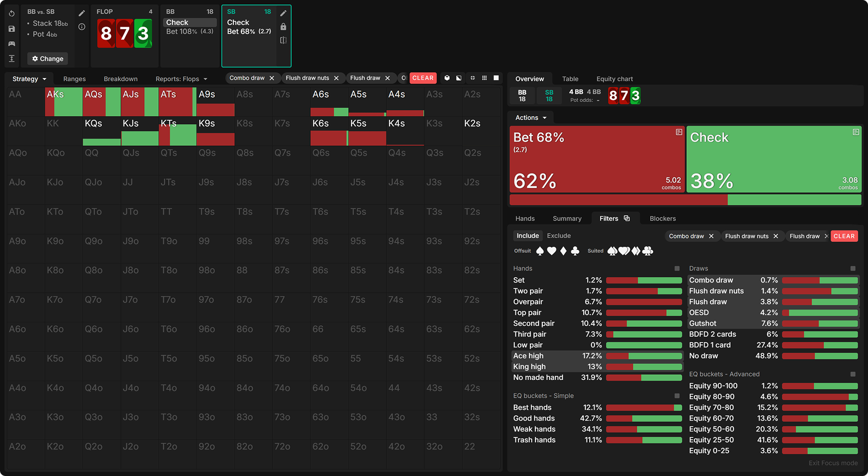Switch filter mode to Exclude
Image resolution: width=868 pixels, height=476 pixels.
coord(558,236)
